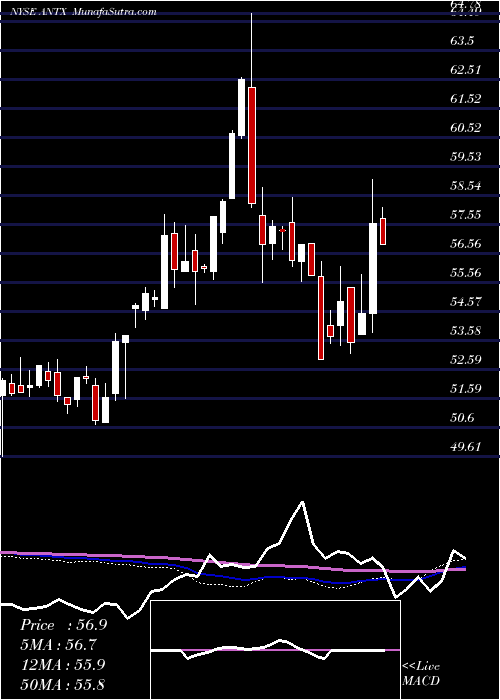Select the 59.53 price axis label

pyautogui.click(x=467, y=157)
